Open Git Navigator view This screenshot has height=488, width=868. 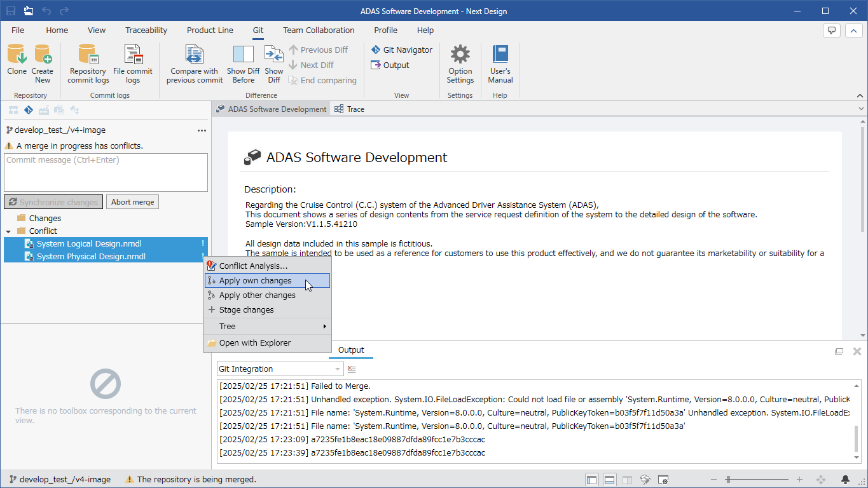pyautogui.click(x=402, y=50)
